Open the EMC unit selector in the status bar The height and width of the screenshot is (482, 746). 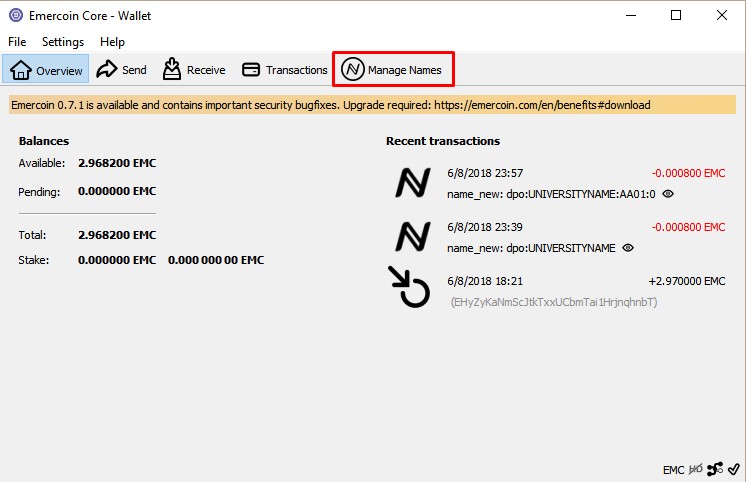tap(673, 470)
